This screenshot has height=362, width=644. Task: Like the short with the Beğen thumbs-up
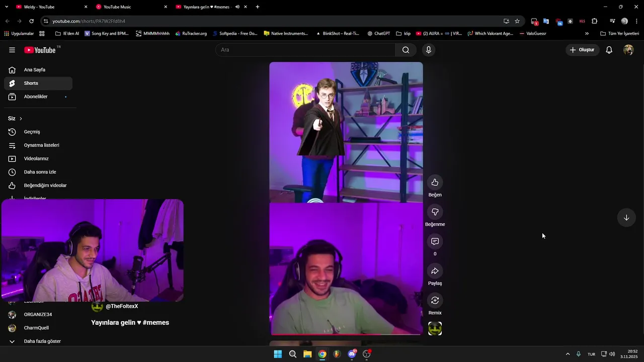pos(435,183)
